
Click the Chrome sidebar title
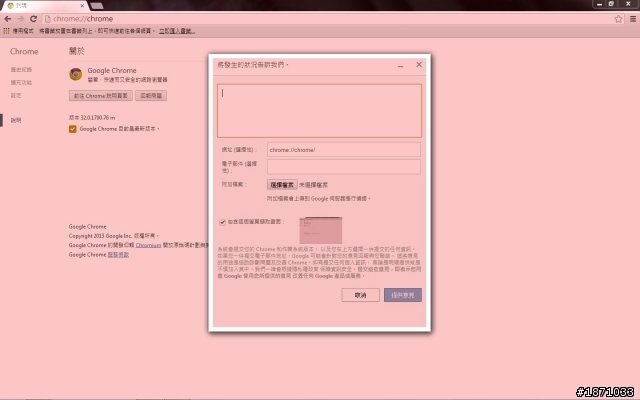pos(24,51)
